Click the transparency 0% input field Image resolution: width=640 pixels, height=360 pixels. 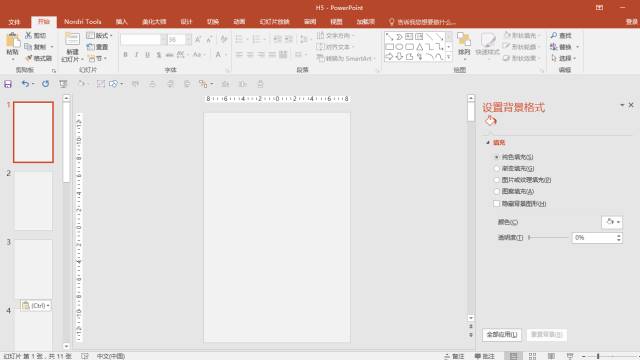pyautogui.click(x=594, y=238)
